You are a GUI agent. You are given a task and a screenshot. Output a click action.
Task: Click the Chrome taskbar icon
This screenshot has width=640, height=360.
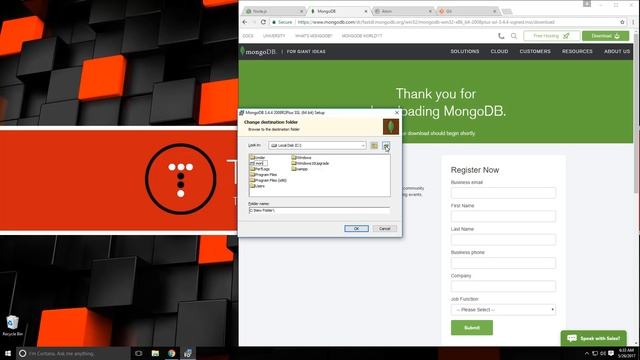coord(171,353)
